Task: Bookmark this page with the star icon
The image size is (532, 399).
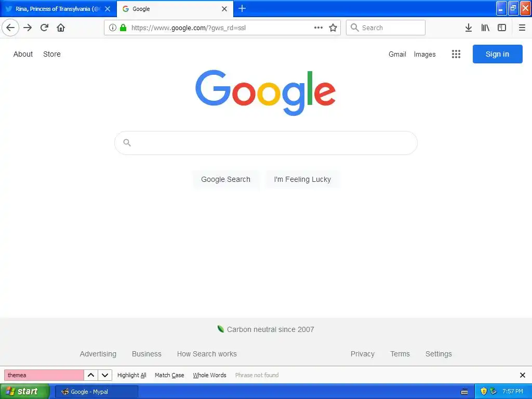Action: point(333,28)
